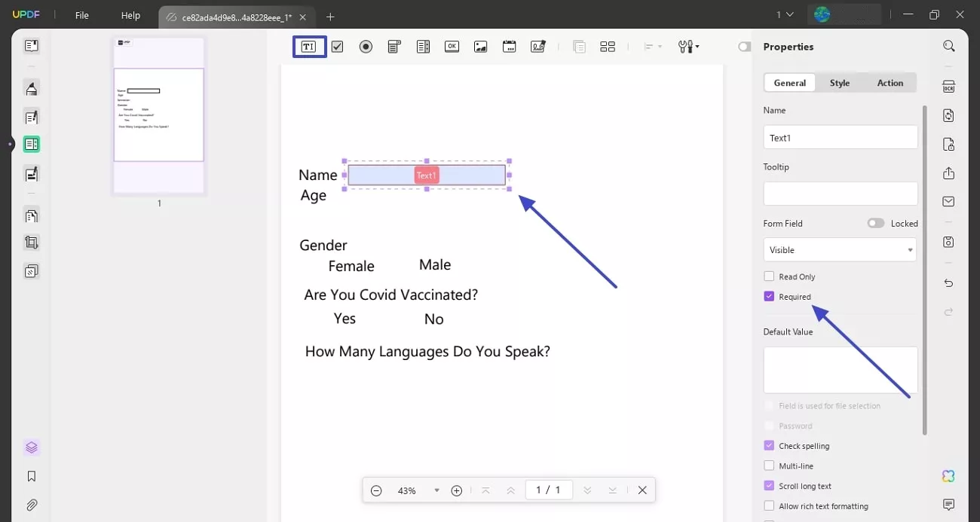Open the align fields dropdown
Image resolution: width=980 pixels, height=522 pixels.
(652, 47)
